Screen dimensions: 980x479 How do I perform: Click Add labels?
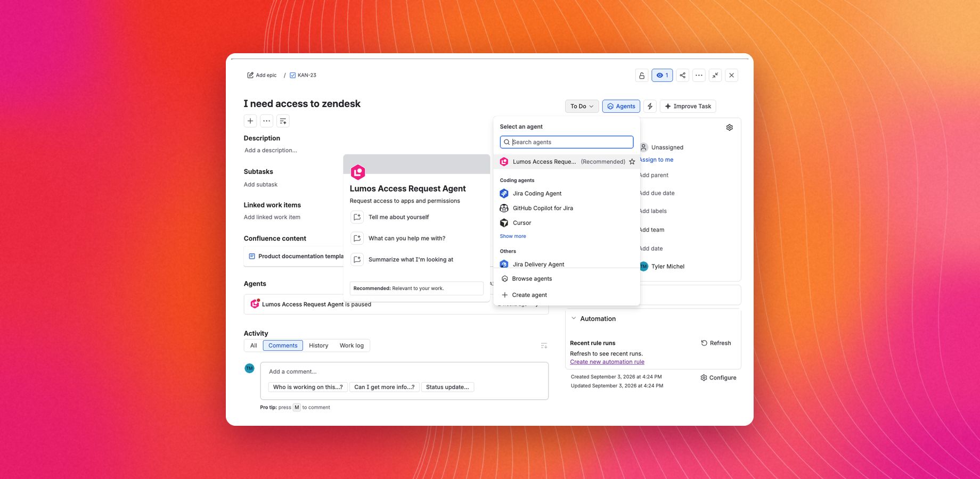(653, 211)
